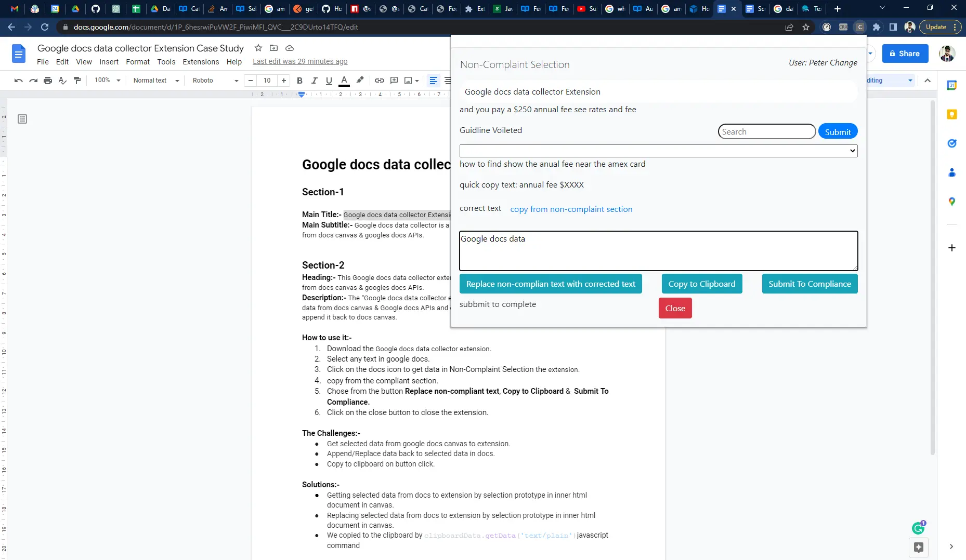966x560 pixels.
Task: Open the Contacts side panel
Action: [951, 172]
